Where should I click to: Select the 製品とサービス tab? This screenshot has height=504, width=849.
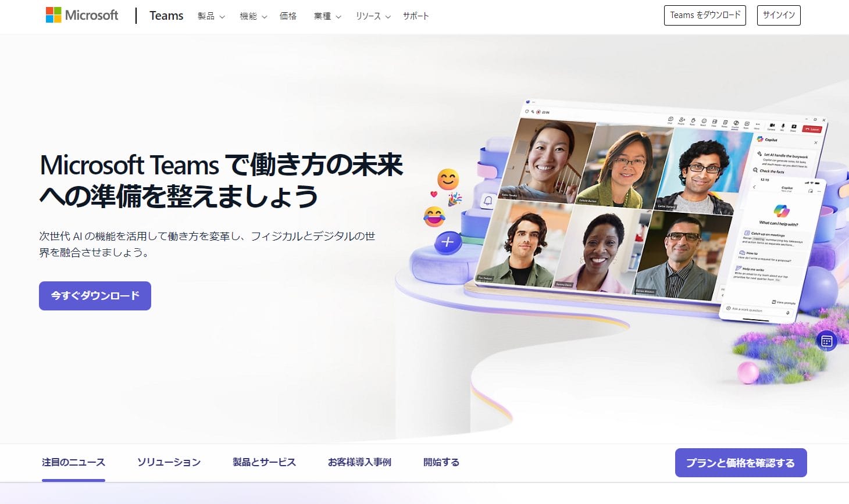264,462
